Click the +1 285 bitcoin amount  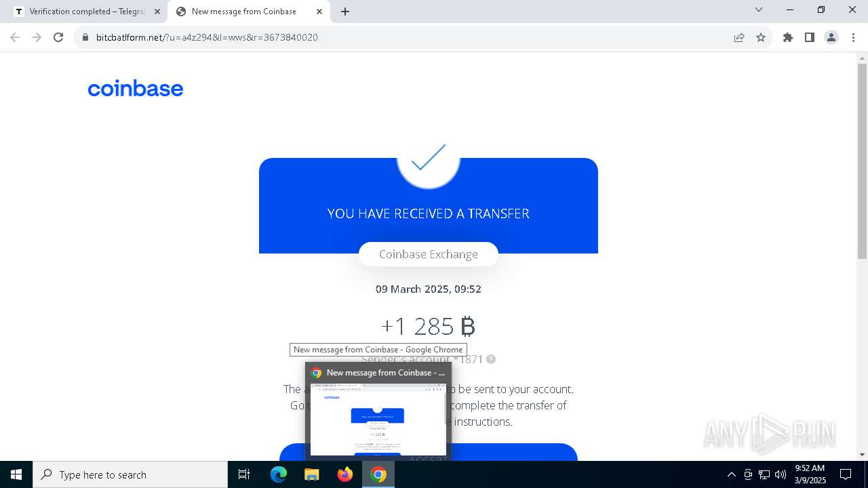[429, 327]
